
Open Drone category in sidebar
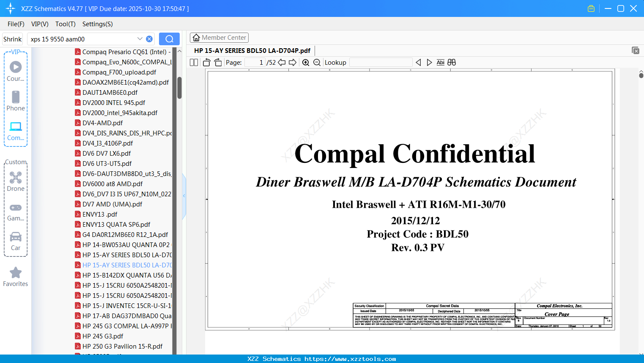tap(16, 181)
